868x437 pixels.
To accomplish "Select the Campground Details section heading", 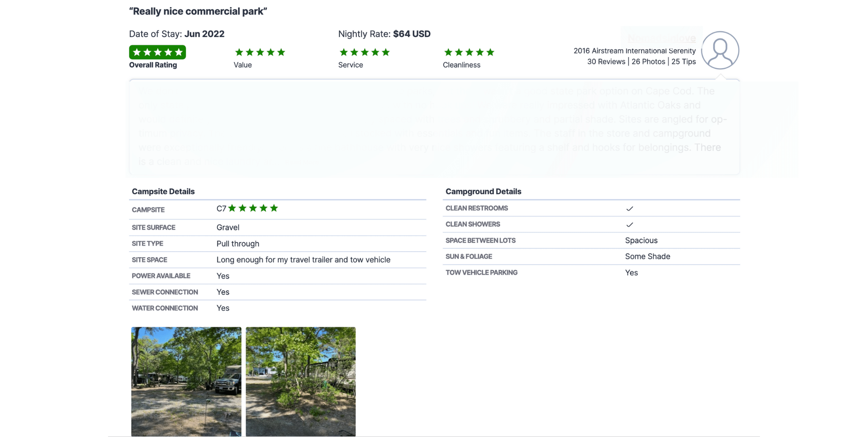I will pos(483,191).
